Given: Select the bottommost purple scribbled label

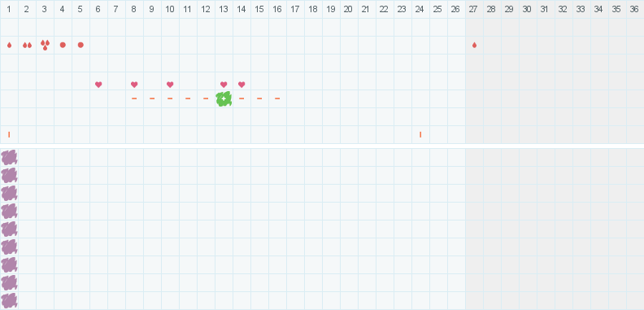Looking at the screenshot, I should tap(9, 300).
